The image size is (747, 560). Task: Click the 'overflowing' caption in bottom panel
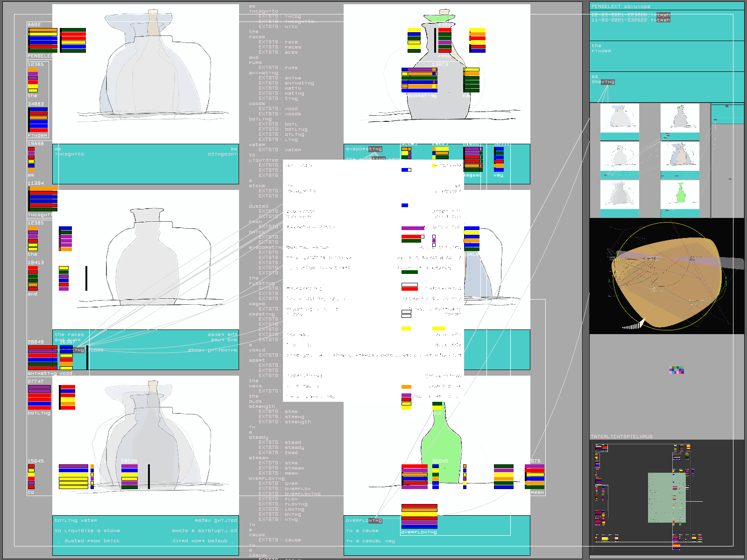tap(364, 520)
